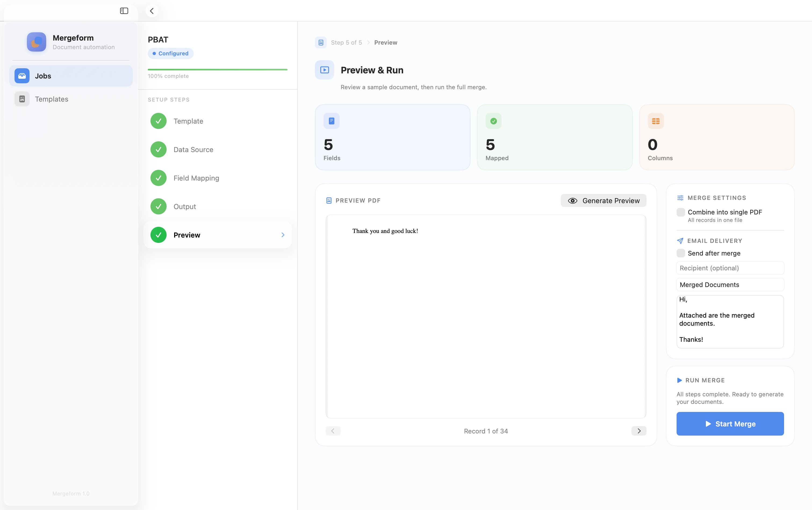Enable Send after merge
The width and height of the screenshot is (812, 510).
pos(681,253)
